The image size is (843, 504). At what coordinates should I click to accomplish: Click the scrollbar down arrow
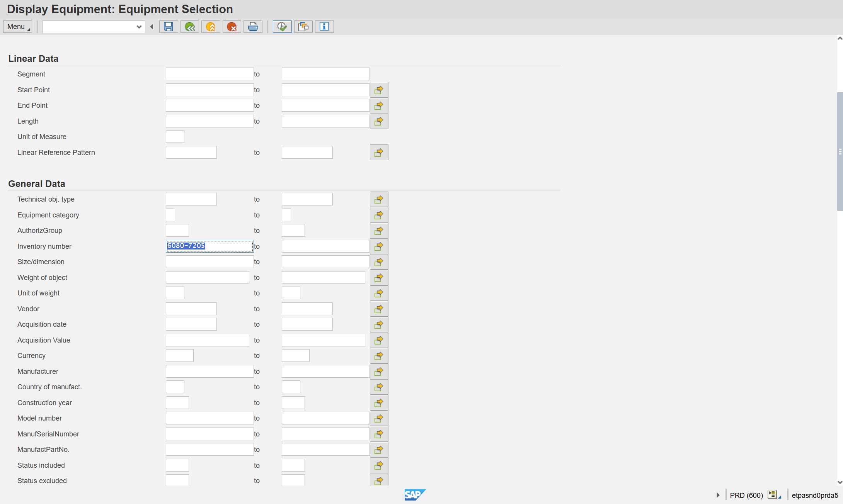point(840,482)
